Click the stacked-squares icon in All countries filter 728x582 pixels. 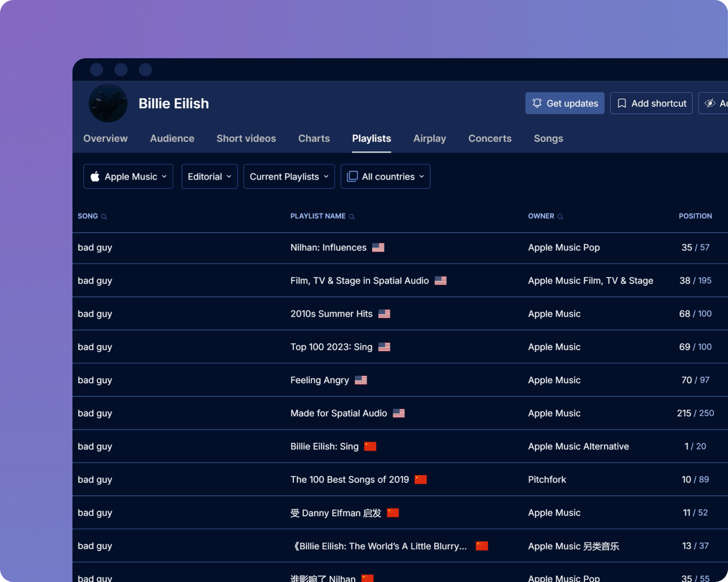(x=353, y=176)
